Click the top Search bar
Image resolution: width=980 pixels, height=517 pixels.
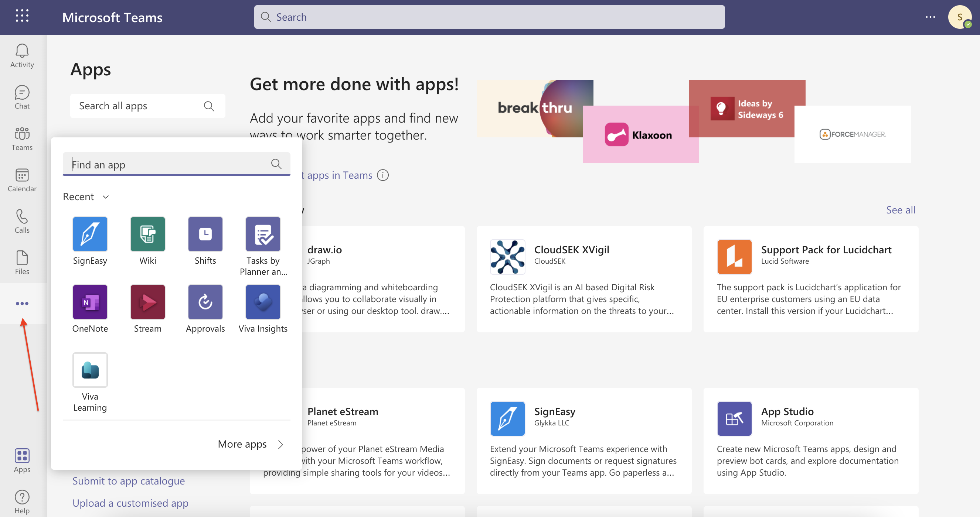tap(489, 17)
